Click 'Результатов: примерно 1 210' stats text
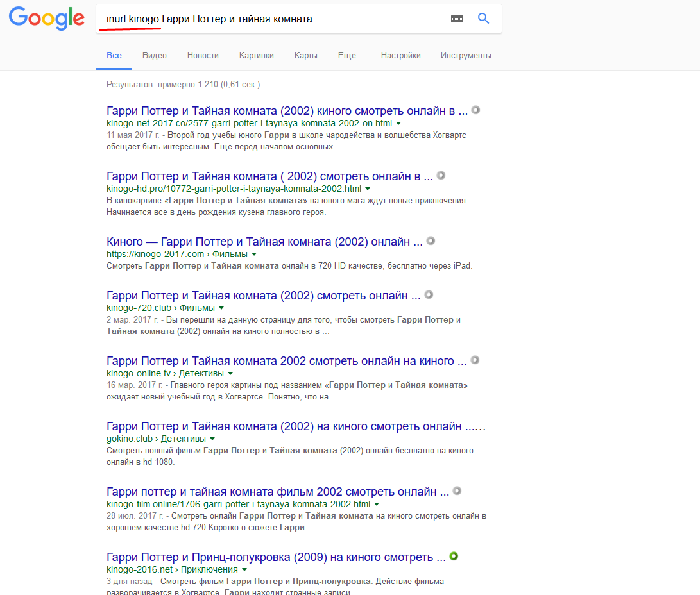Viewport: 700px width, 595px height. (183, 84)
